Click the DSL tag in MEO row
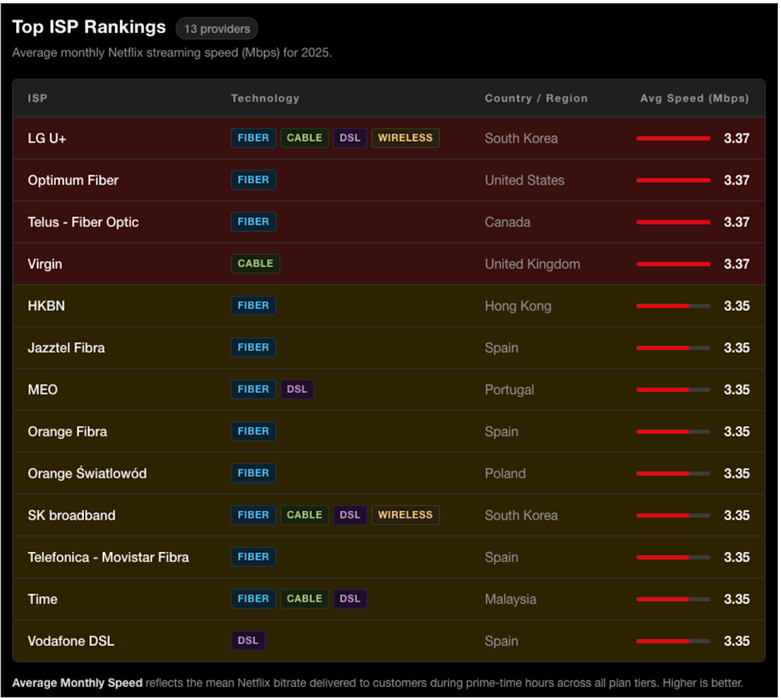The width and height of the screenshot is (781, 700). pyautogui.click(x=297, y=389)
